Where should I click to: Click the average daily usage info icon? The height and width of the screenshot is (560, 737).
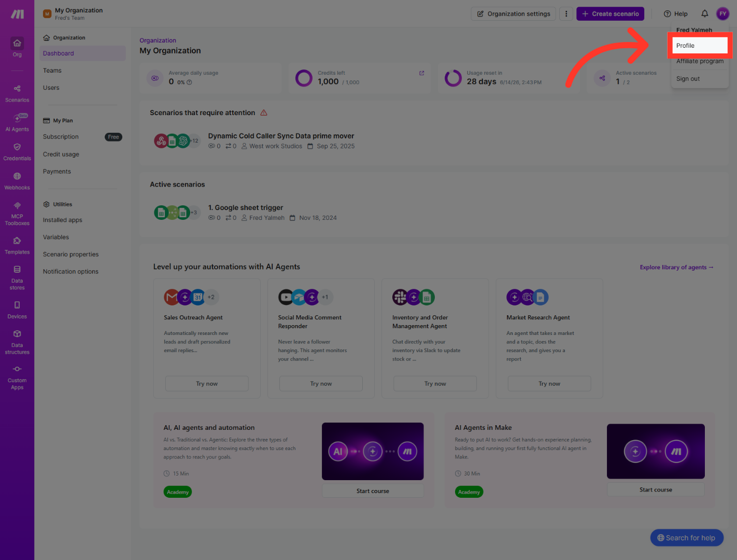pyautogui.click(x=189, y=82)
